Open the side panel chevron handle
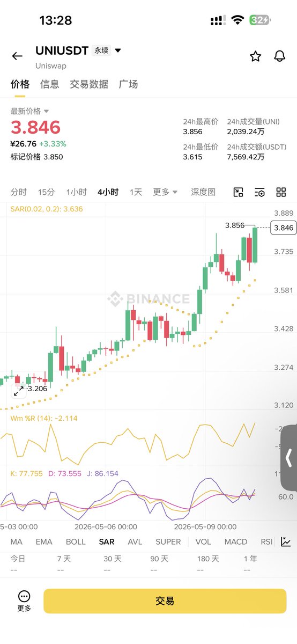Viewport: 297px width, 644px height. pyautogui.click(x=289, y=458)
